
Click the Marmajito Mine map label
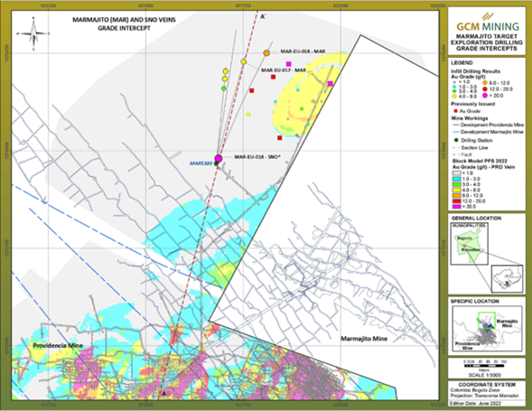coord(364,339)
